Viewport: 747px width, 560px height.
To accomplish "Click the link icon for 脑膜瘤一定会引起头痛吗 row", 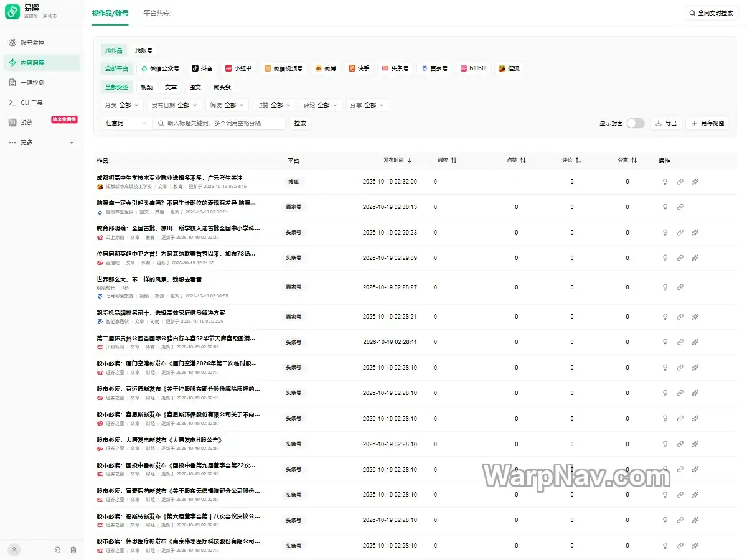I will [x=680, y=207].
